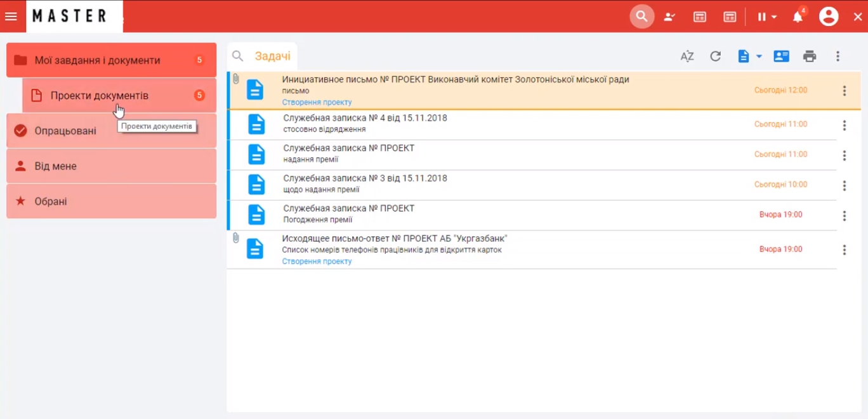
Task: Open the search magnifier in red header
Action: [x=642, y=17]
